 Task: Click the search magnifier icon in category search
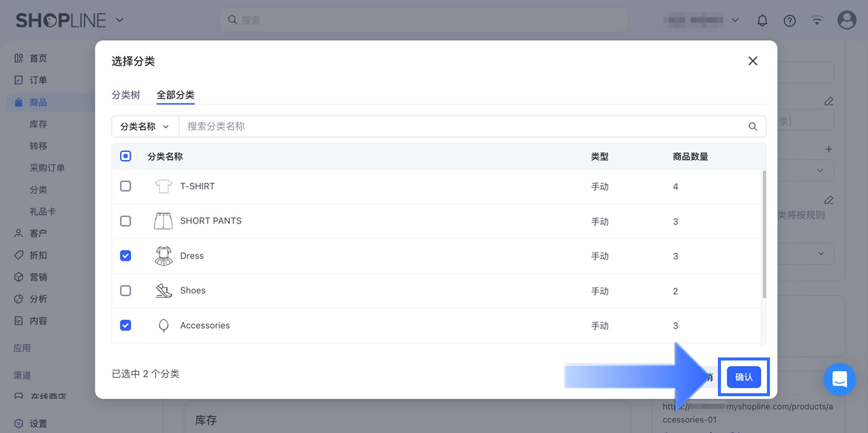pyautogui.click(x=753, y=127)
